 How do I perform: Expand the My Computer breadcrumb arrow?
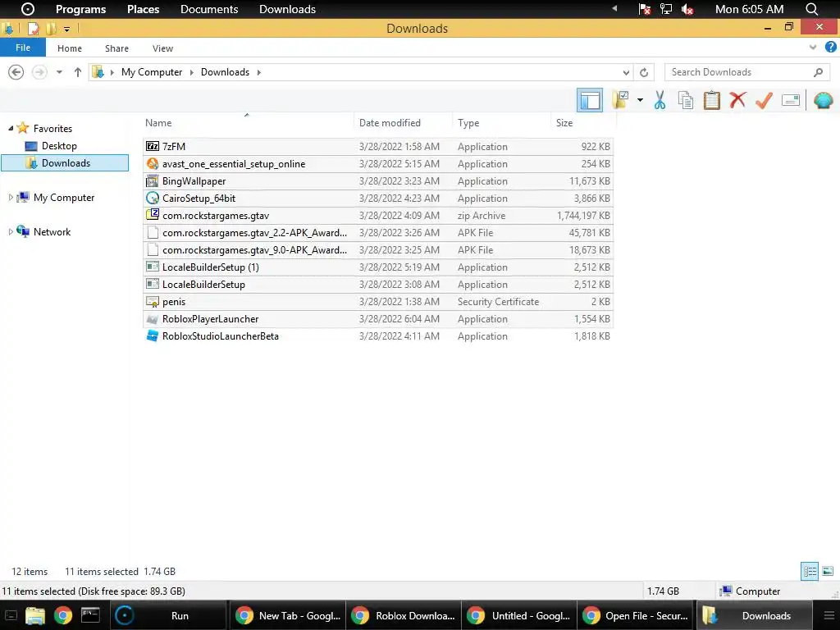[191, 72]
